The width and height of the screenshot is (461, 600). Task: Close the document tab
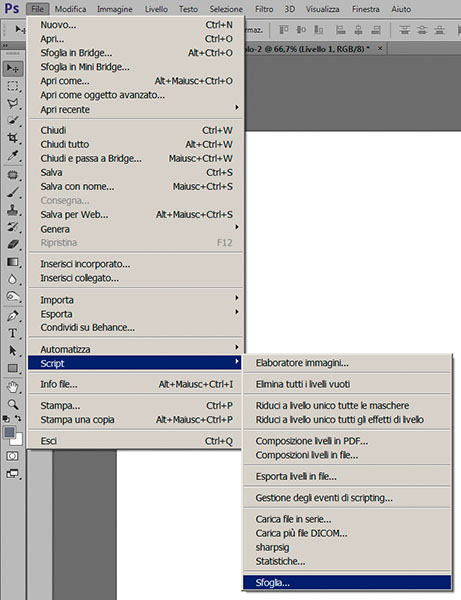click(x=380, y=49)
